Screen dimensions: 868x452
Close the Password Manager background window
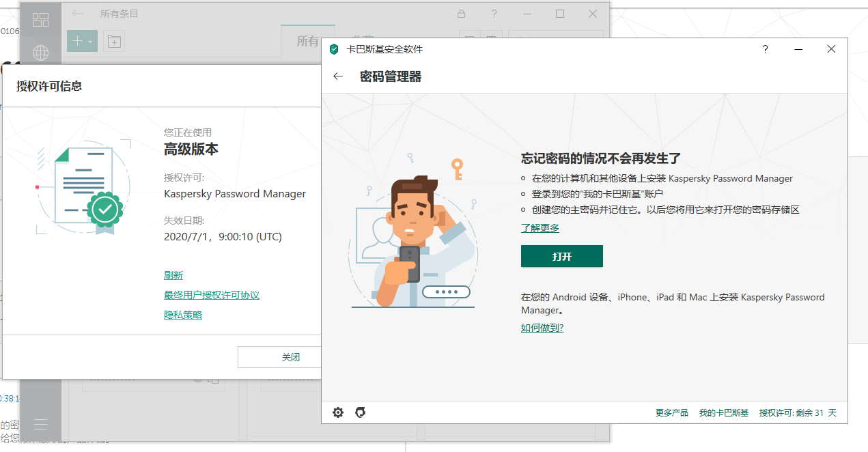(x=593, y=14)
